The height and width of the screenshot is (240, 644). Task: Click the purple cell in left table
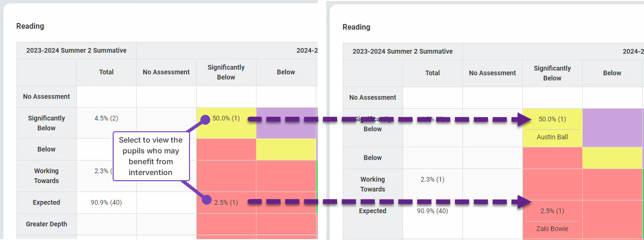click(286, 123)
